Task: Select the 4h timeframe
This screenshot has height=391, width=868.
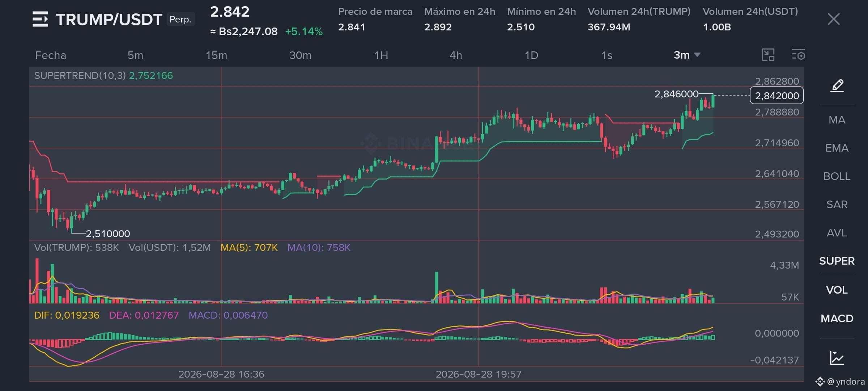Action: [x=456, y=55]
